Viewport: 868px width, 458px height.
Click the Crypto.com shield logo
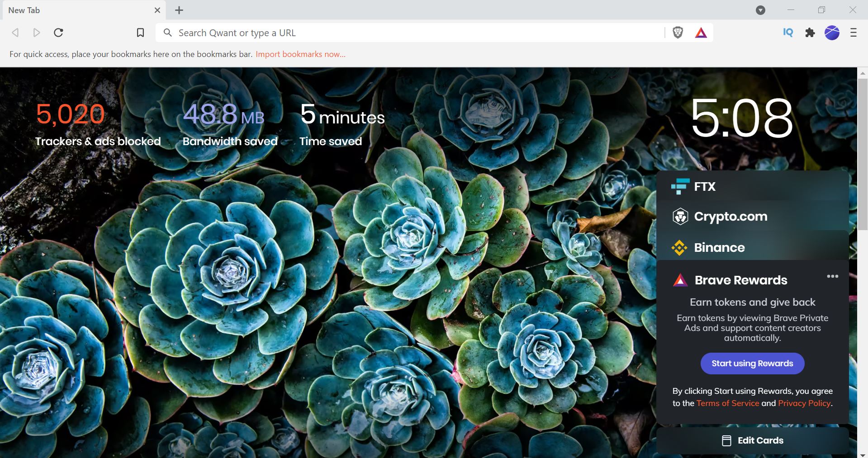(680, 217)
